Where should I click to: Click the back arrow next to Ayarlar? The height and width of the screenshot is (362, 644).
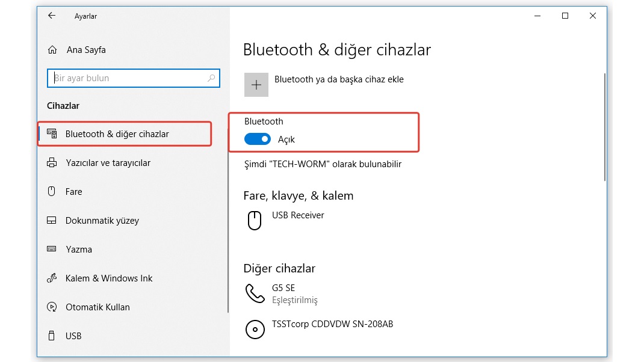tap(51, 16)
